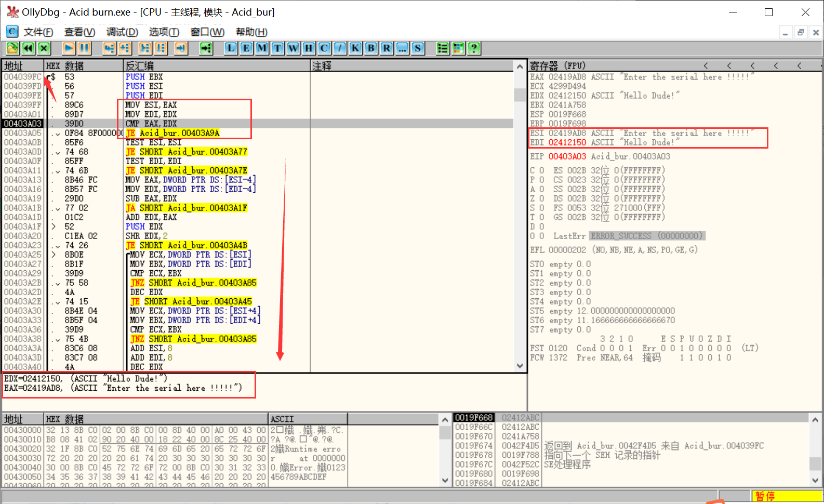Click the Trace Into toolbar icon
Viewport: 824px width, 504px height.
click(x=145, y=48)
